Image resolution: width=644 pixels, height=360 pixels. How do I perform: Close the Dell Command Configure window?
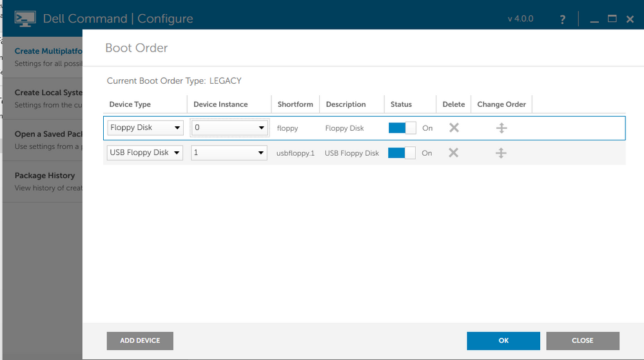pyautogui.click(x=630, y=19)
